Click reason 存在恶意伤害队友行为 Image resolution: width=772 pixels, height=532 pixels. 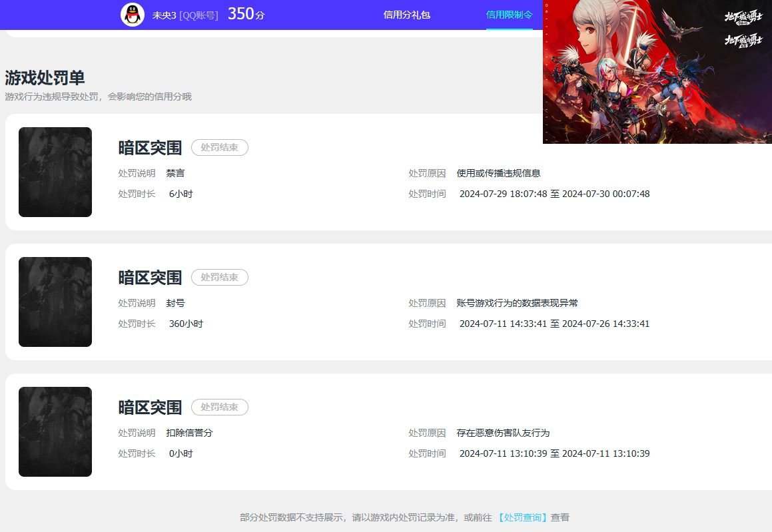503,433
